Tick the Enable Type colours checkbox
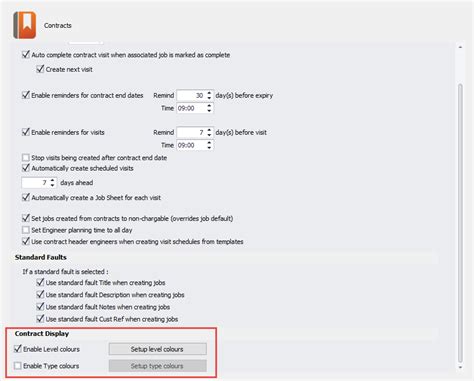This screenshot has width=474, height=381. coord(18,366)
